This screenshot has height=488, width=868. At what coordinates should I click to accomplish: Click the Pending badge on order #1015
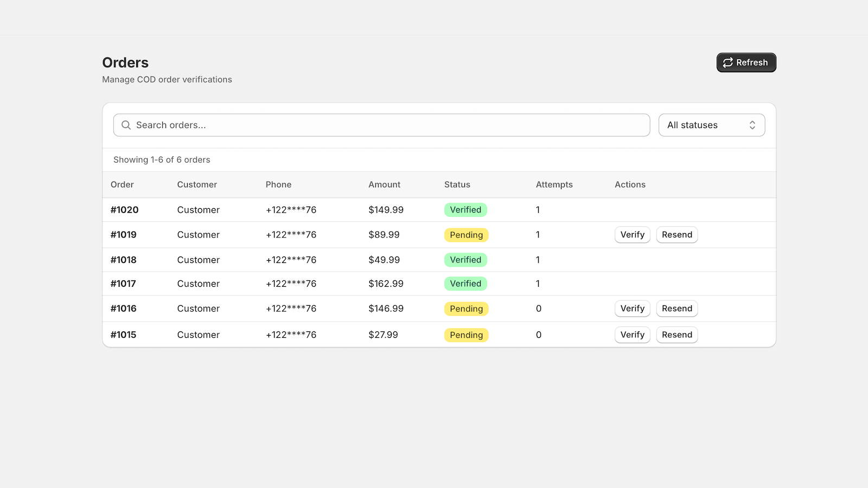pyautogui.click(x=466, y=335)
